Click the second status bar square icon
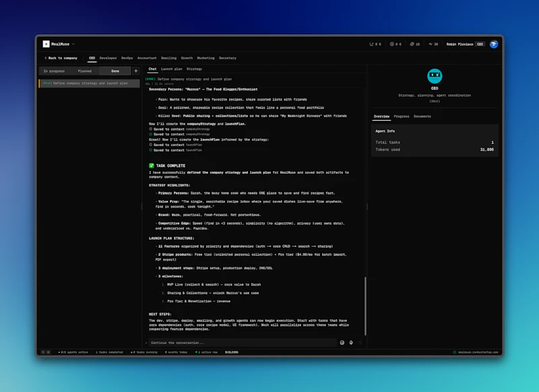 49,352
